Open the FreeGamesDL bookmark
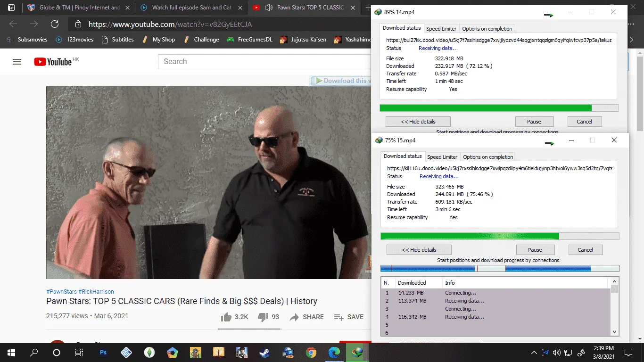The image size is (644, 362). (249, 40)
